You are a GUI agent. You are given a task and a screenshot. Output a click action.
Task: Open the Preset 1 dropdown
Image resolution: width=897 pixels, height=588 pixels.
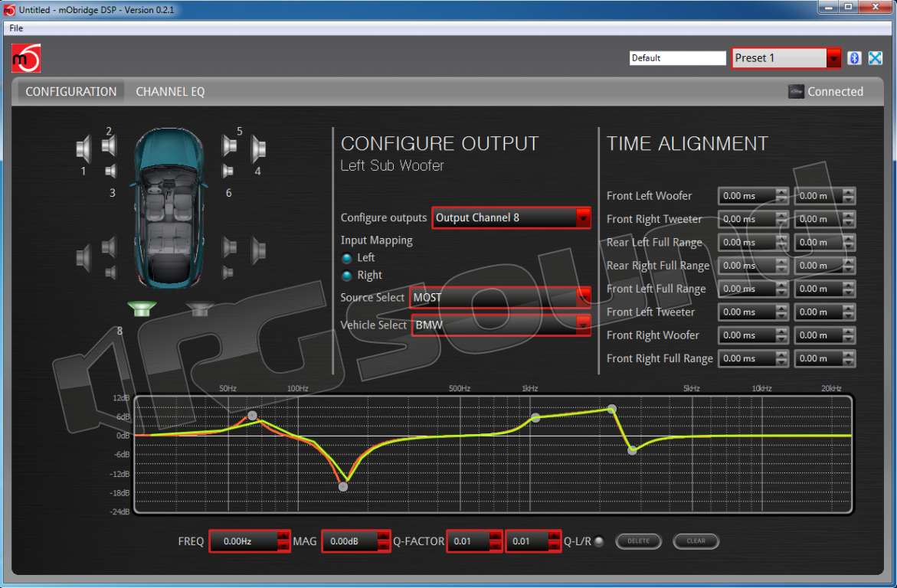[x=833, y=57]
